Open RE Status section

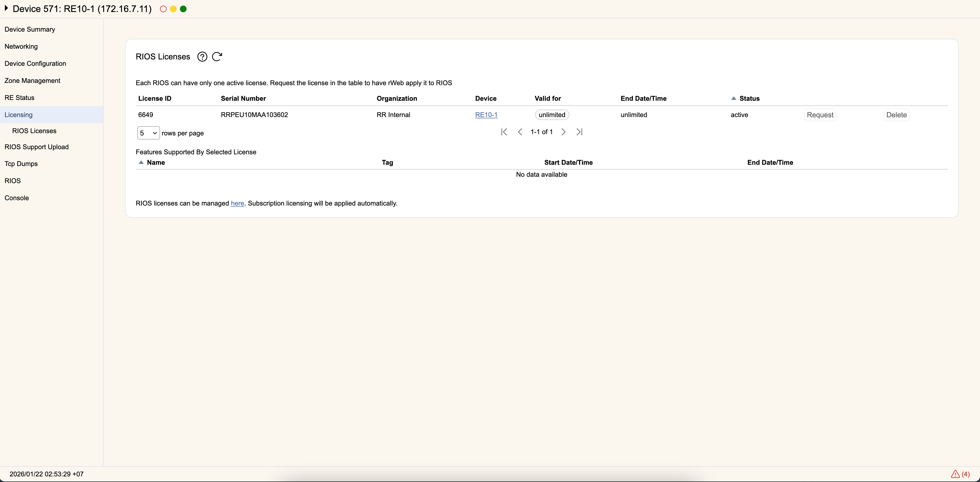tap(19, 98)
